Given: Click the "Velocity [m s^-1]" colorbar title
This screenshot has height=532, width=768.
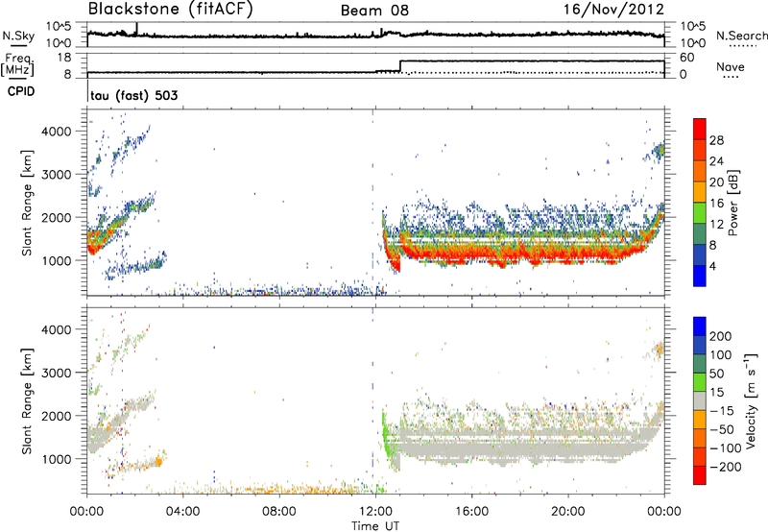Looking at the screenshot, I should coord(751,400).
